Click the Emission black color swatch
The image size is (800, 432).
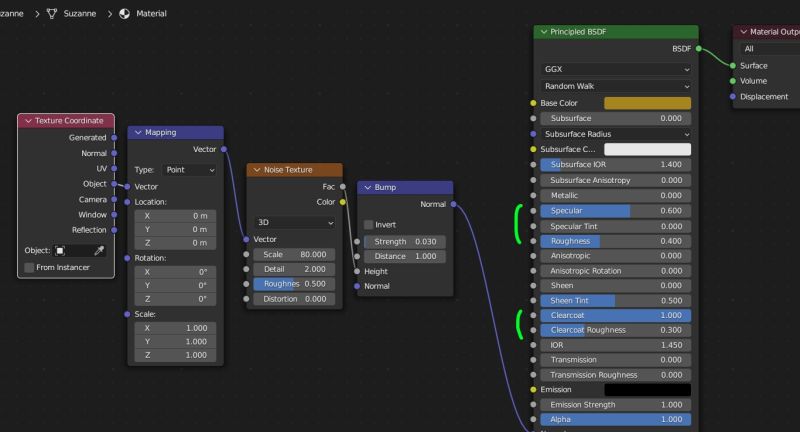click(x=647, y=390)
